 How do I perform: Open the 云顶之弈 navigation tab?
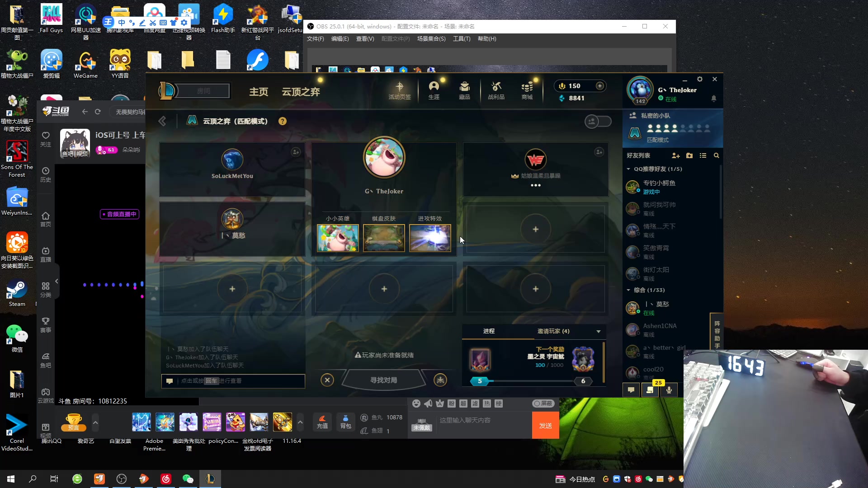(x=301, y=92)
